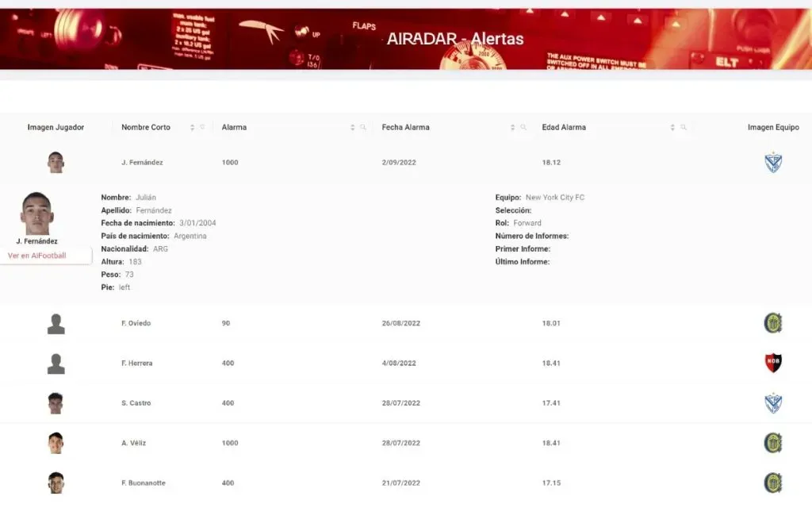
Task: Sort the table by Fecha Alarma
Action: pyautogui.click(x=513, y=127)
